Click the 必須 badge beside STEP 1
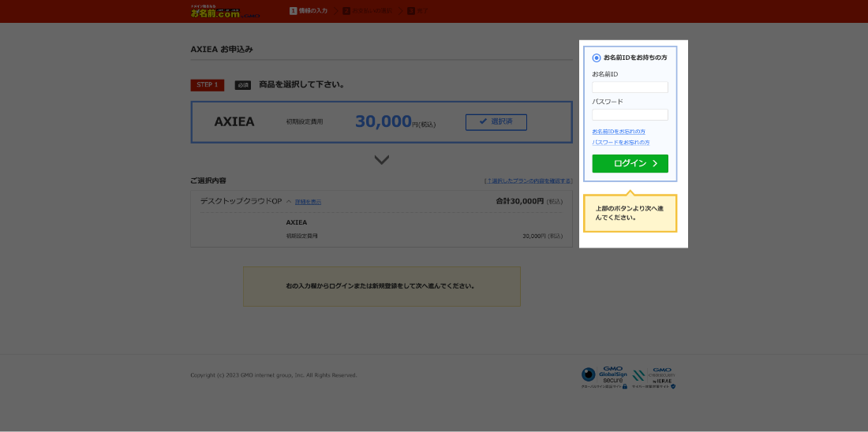 tap(243, 85)
